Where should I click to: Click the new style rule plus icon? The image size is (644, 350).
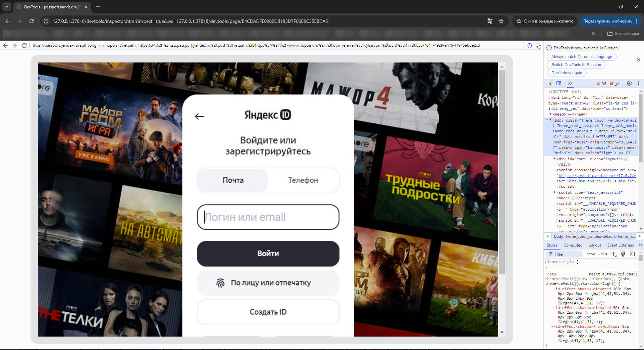click(613, 254)
